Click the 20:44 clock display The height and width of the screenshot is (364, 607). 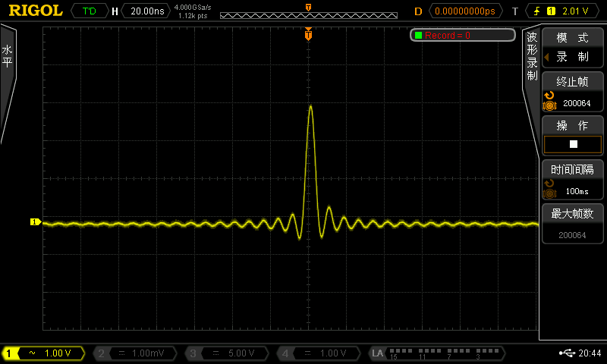(x=590, y=353)
